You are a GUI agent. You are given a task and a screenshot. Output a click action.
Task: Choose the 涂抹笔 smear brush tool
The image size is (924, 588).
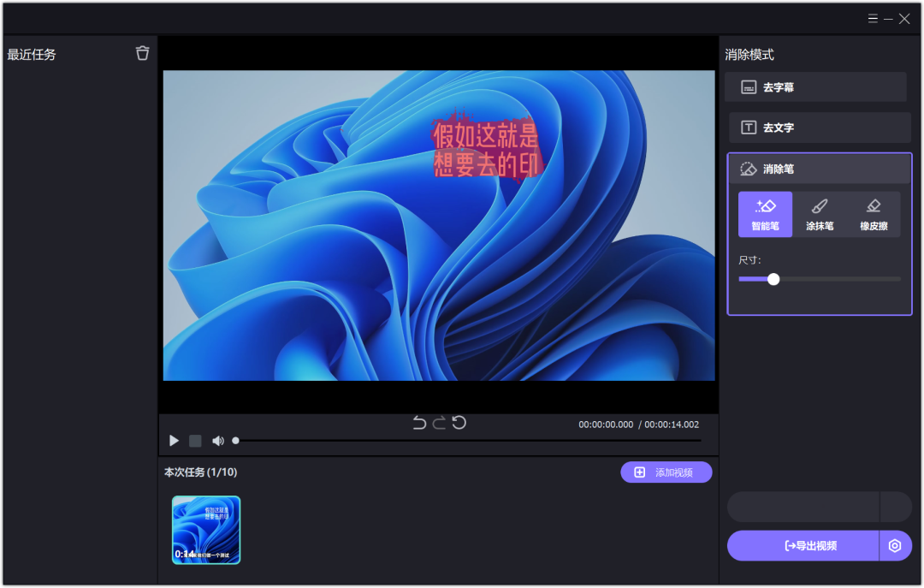[x=819, y=214]
